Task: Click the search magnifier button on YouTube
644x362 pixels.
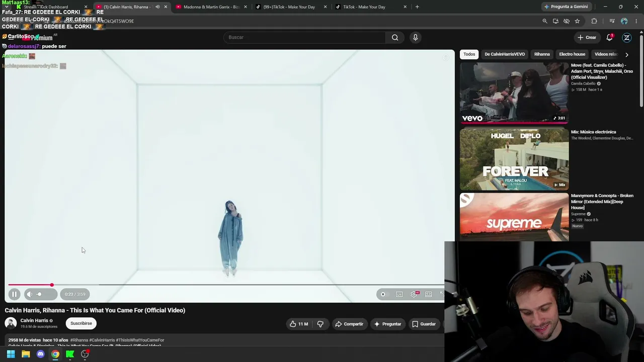Action: tap(395, 37)
